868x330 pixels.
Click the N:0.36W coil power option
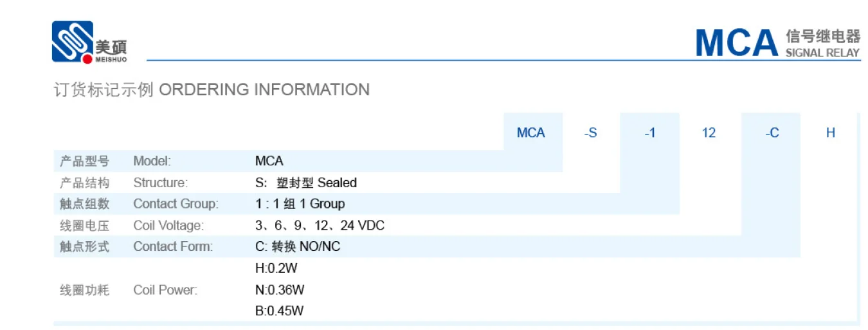pos(280,289)
